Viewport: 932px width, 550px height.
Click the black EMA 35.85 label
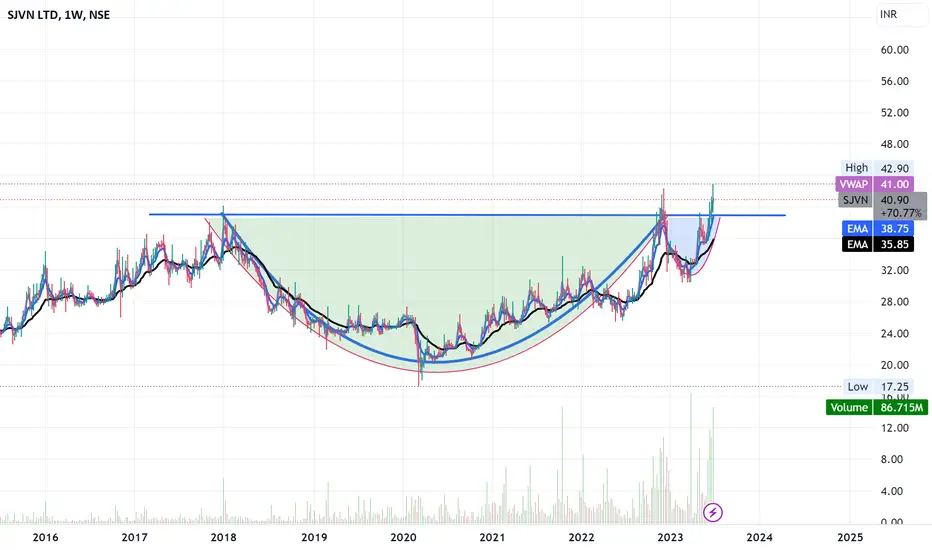click(x=877, y=244)
